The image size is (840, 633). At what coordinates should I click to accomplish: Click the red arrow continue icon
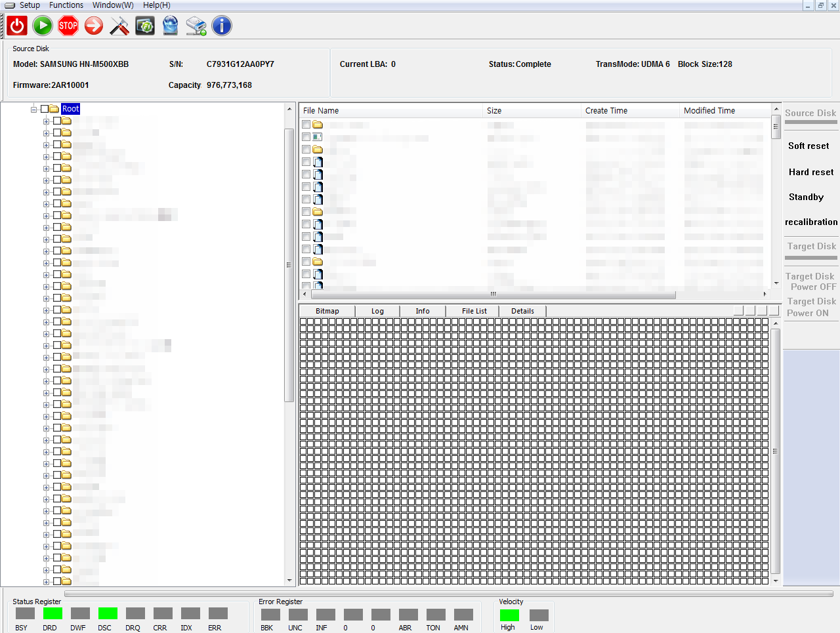(x=93, y=26)
